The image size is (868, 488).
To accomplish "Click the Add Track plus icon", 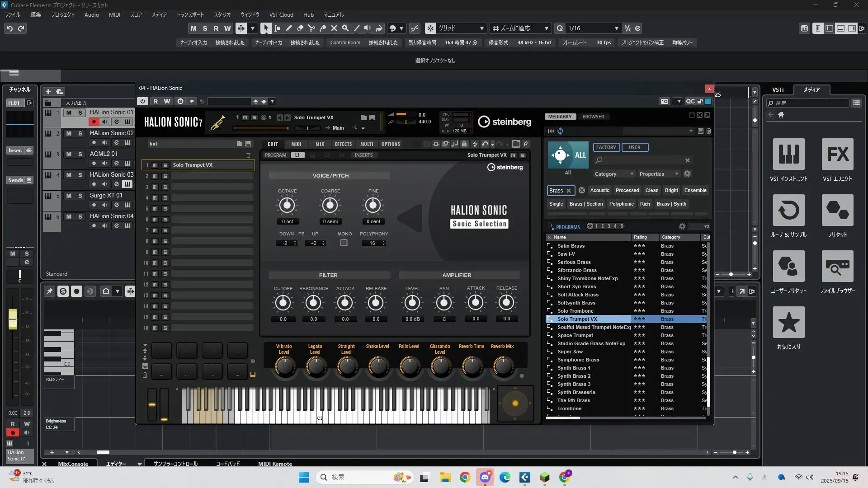I will pos(48,91).
